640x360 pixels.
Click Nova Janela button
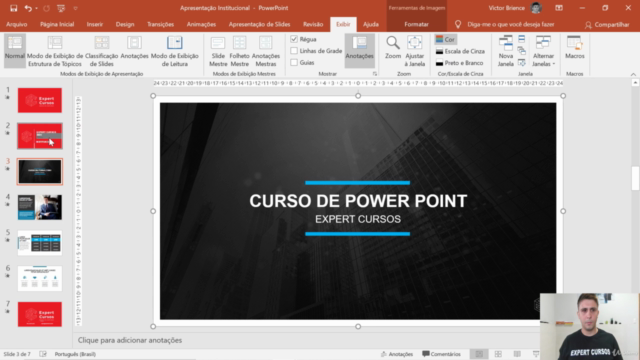click(x=506, y=51)
